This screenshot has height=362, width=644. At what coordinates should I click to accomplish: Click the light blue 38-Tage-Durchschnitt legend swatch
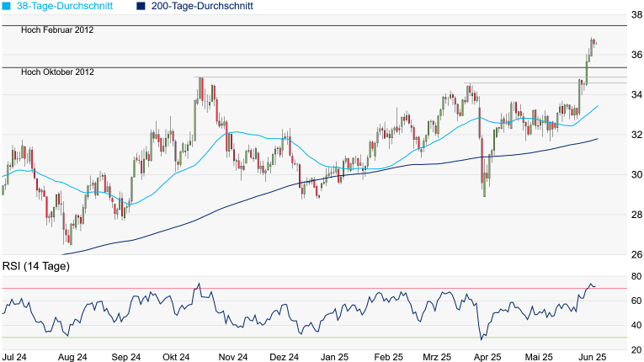pyautogui.click(x=8, y=6)
